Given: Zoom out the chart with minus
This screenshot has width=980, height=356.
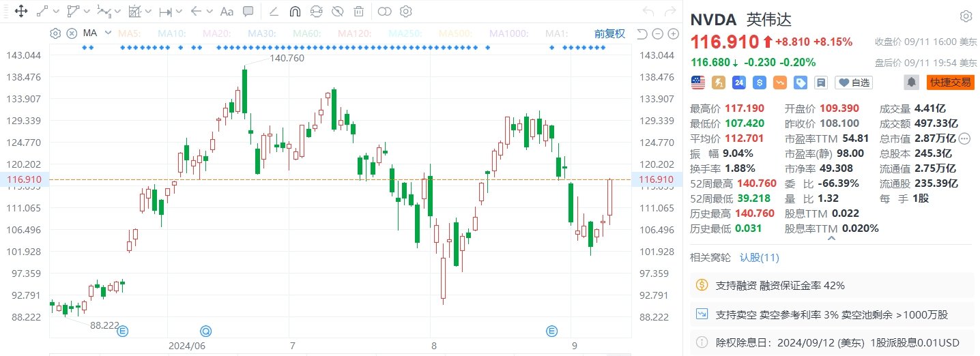Looking at the screenshot, I should pos(657,33).
